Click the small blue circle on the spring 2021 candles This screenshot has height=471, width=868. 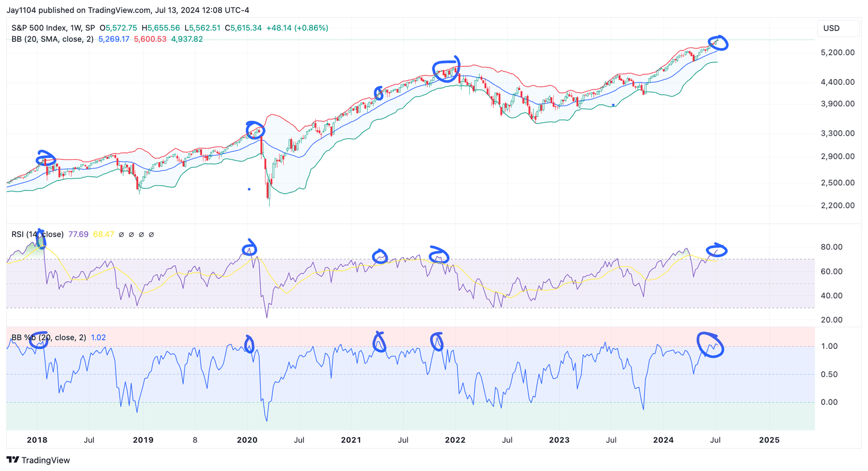click(379, 93)
